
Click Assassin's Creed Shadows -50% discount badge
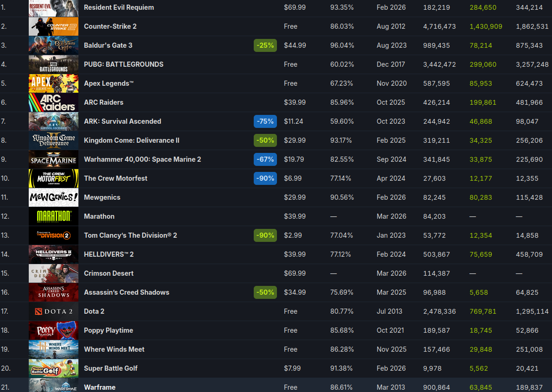pyautogui.click(x=265, y=292)
